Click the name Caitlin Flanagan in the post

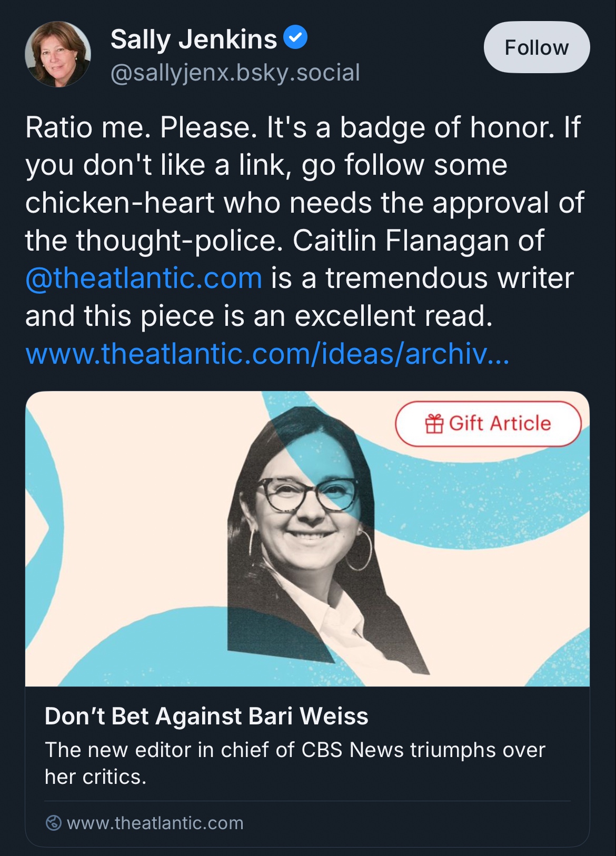point(401,241)
